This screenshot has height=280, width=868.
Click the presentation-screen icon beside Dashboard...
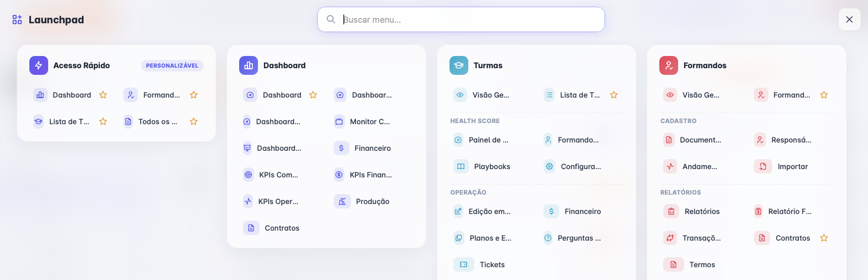point(247,148)
